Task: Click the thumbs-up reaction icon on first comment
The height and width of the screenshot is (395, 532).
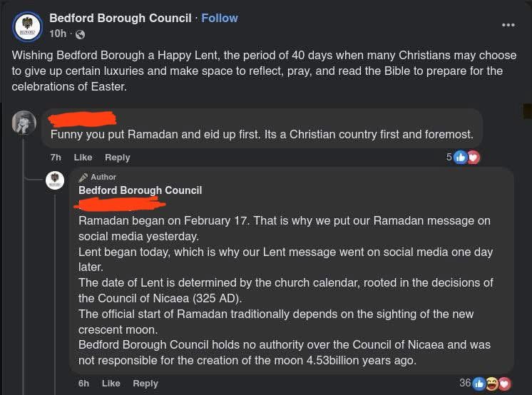Action: click(461, 157)
